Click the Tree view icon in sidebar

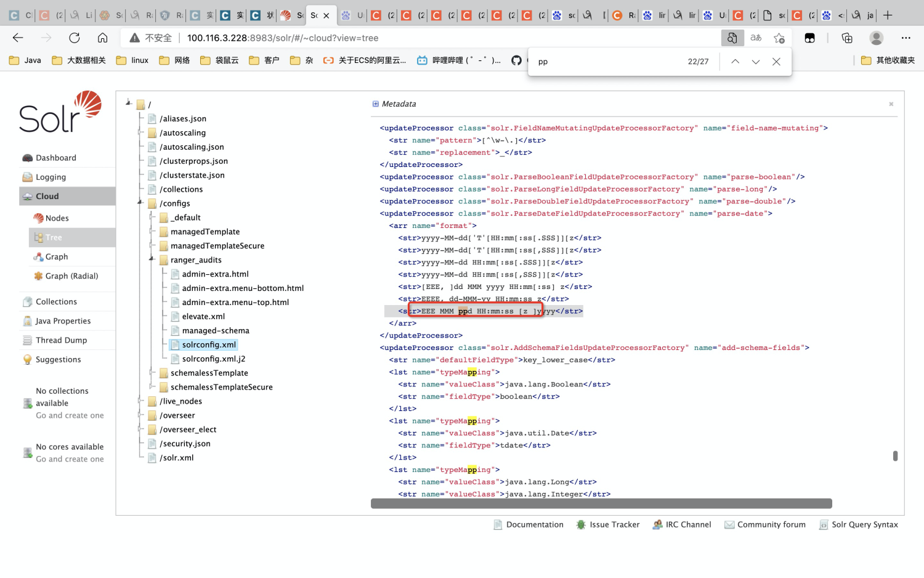[x=39, y=237]
